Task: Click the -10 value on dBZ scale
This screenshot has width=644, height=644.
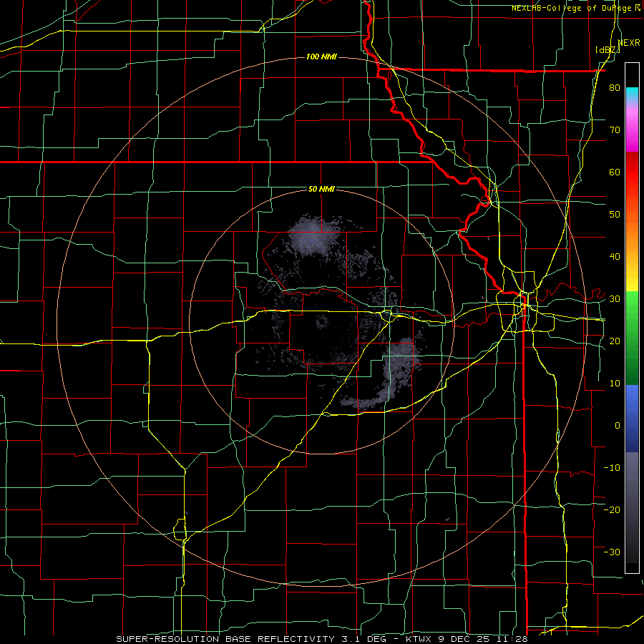Action: tap(612, 467)
